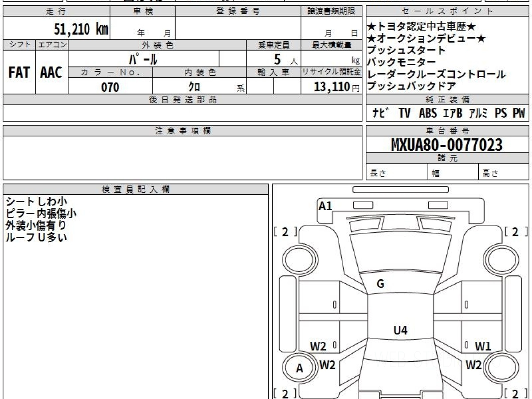Select the 外装小傷有り inspector note
532x399 pixels.
[36, 225]
